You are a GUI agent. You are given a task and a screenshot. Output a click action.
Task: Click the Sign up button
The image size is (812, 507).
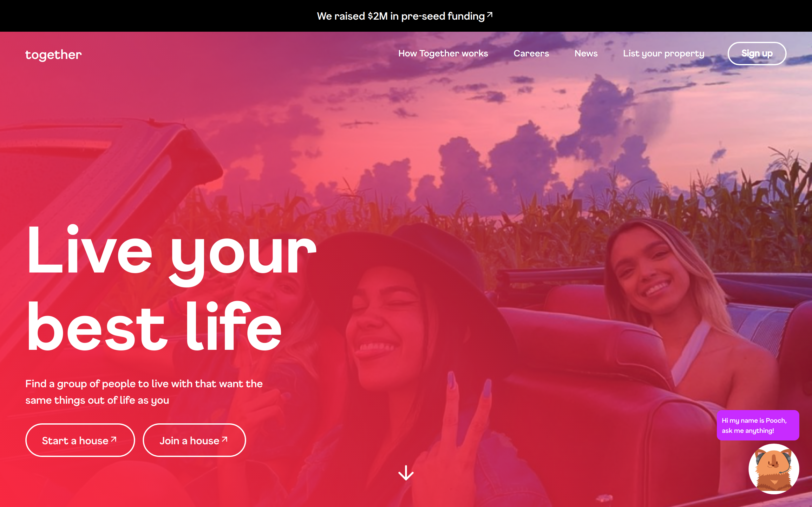[x=757, y=53]
